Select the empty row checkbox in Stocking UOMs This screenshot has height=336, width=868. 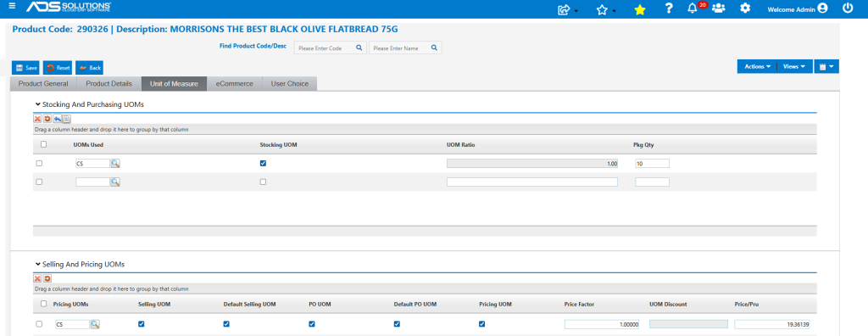[x=39, y=182]
